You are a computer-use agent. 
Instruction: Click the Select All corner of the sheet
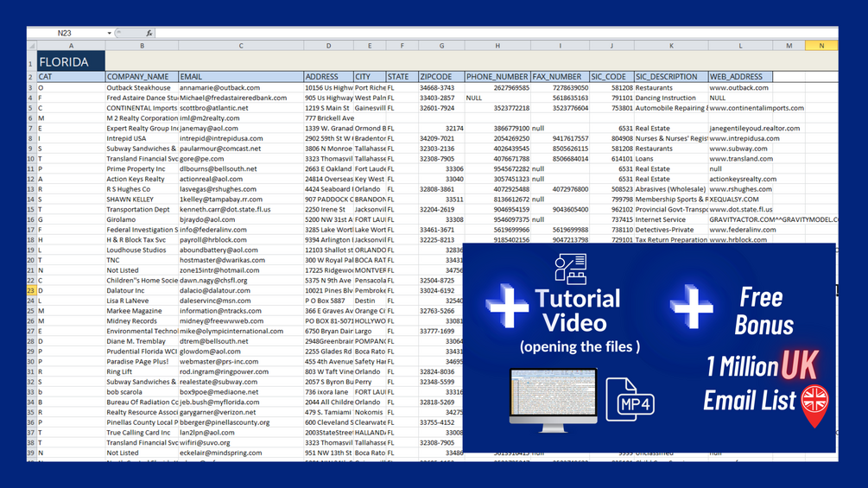[32, 46]
